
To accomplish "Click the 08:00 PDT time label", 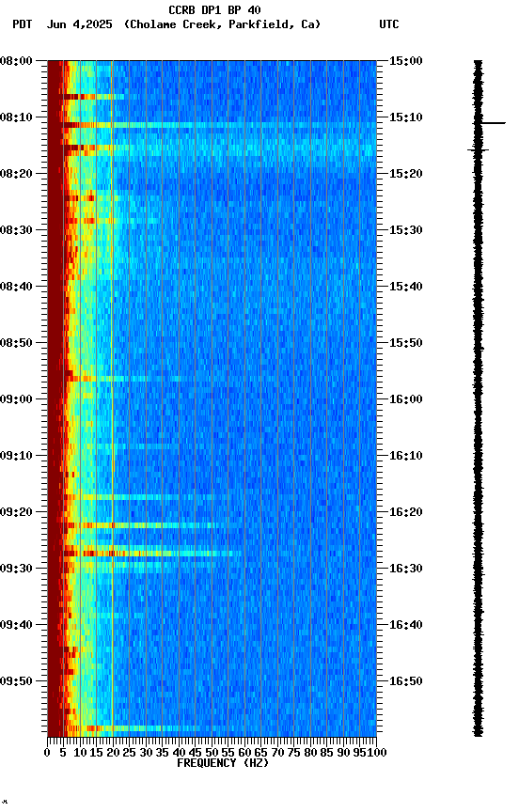I will [x=16, y=61].
